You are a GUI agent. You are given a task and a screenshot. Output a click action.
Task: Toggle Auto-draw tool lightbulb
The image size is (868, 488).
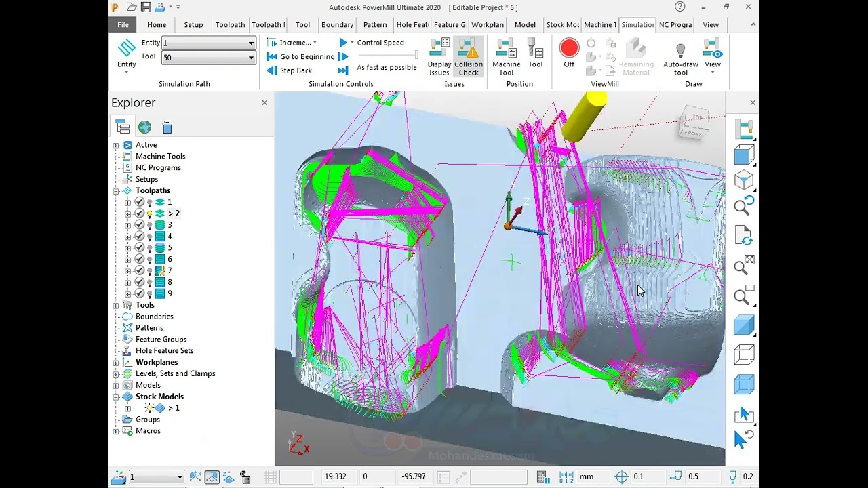[x=681, y=57]
